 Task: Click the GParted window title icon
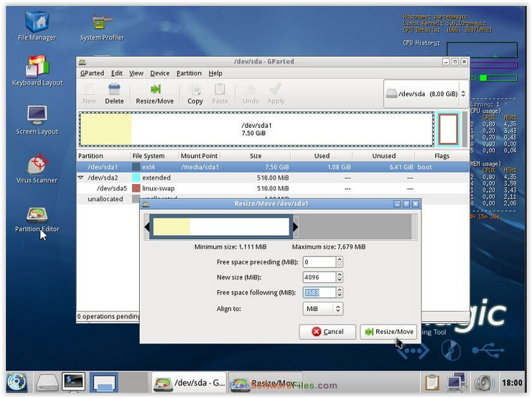pyautogui.click(x=82, y=62)
